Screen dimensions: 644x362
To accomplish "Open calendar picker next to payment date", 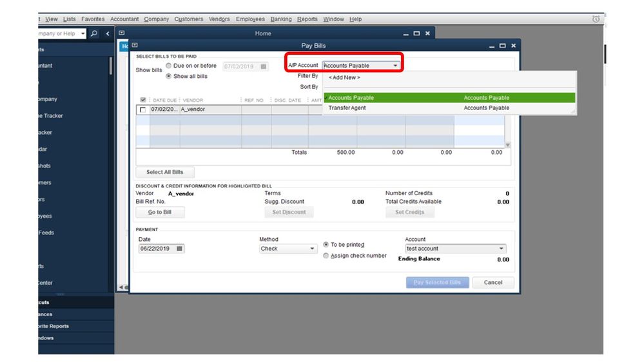I will (179, 249).
